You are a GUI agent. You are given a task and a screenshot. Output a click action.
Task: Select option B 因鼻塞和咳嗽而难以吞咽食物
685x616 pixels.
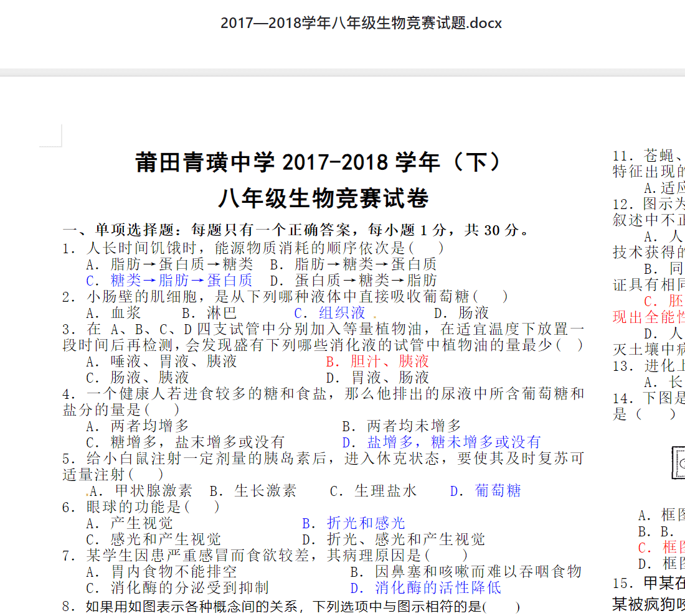pos(466,571)
